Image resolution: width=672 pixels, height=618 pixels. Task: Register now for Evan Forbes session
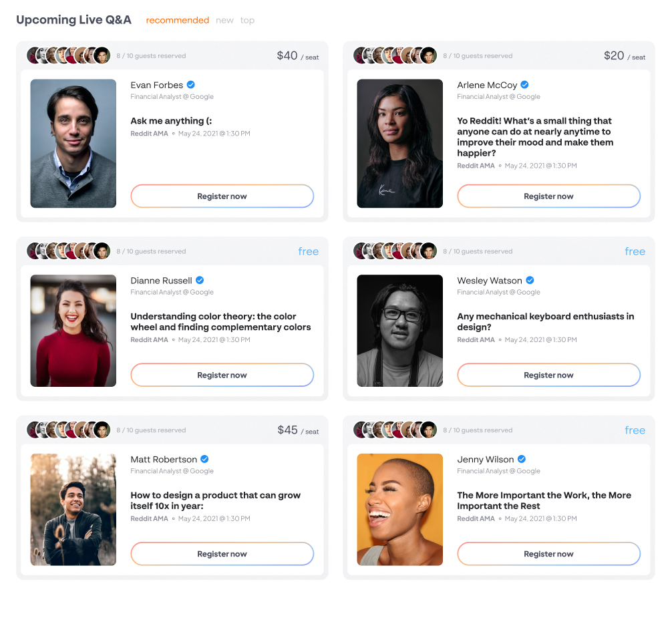(222, 196)
